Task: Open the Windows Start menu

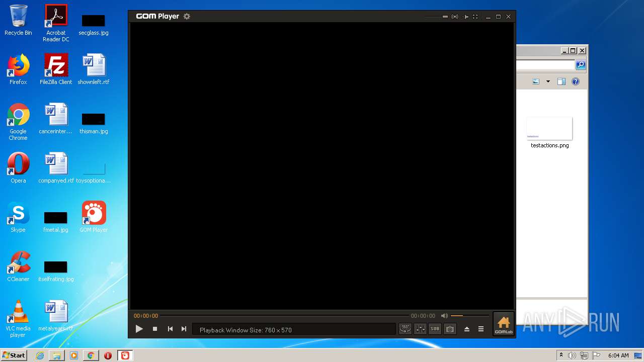Action: [x=14, y=355]
